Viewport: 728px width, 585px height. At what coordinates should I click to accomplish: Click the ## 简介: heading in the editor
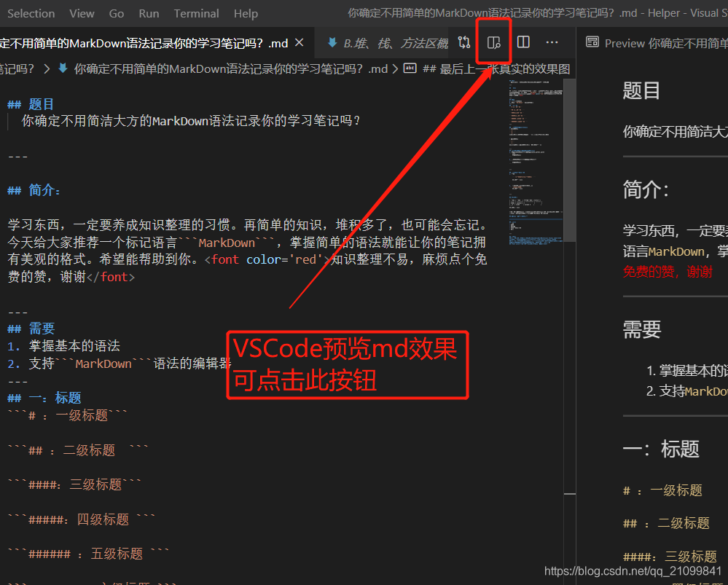[34, 190]
